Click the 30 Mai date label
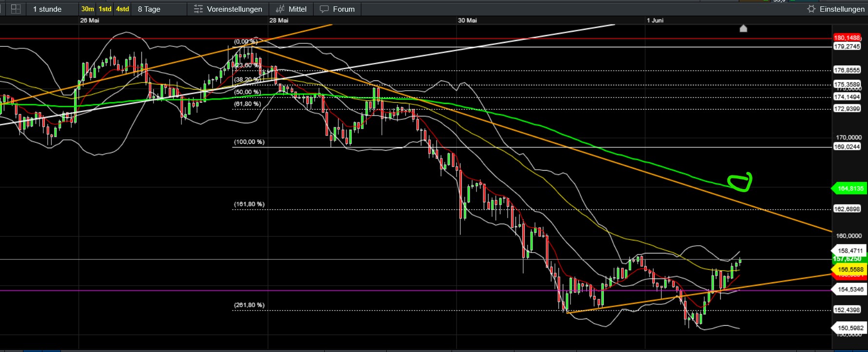 468,20
